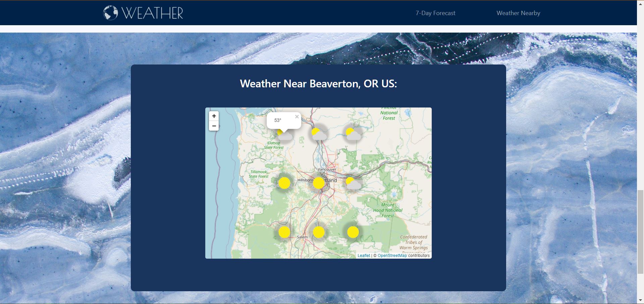Click the Hillsboro label on map
The width and height of the screenshot is (644, 304).
tap(305, 180)
